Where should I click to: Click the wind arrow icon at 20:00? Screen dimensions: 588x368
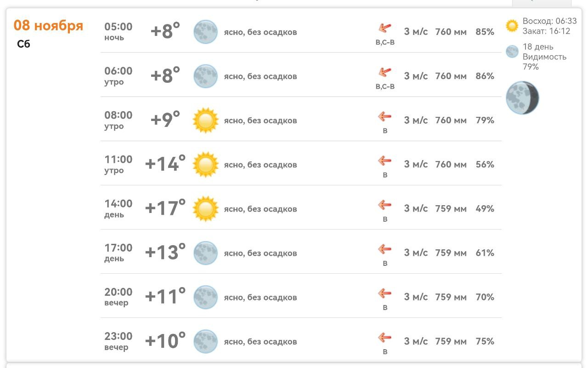(384, 293)
